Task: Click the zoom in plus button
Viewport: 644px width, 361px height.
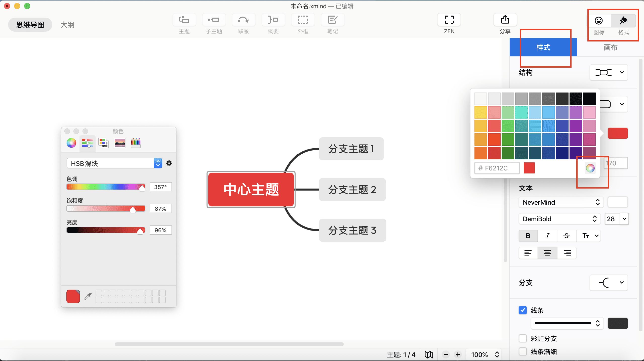Action: (458, 354)
